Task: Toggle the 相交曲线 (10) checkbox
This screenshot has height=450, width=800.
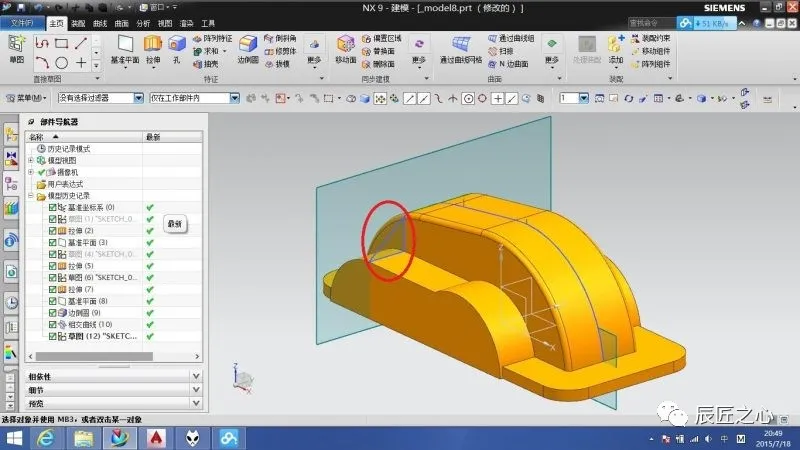Action: tap(53, 325)
